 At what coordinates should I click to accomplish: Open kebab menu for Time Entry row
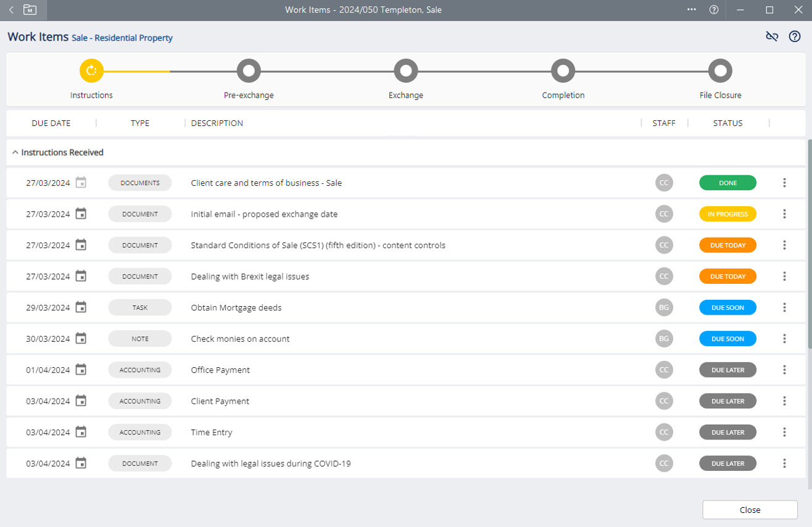[784, 432]
